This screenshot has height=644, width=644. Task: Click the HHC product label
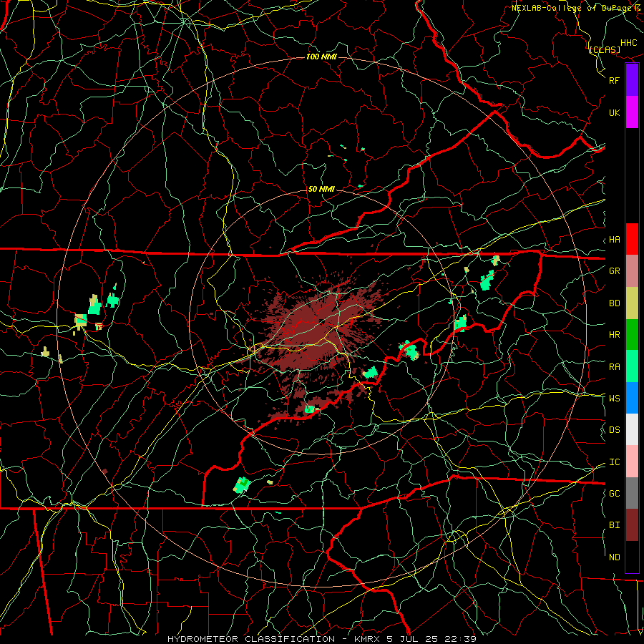click(x=629, y=43)
